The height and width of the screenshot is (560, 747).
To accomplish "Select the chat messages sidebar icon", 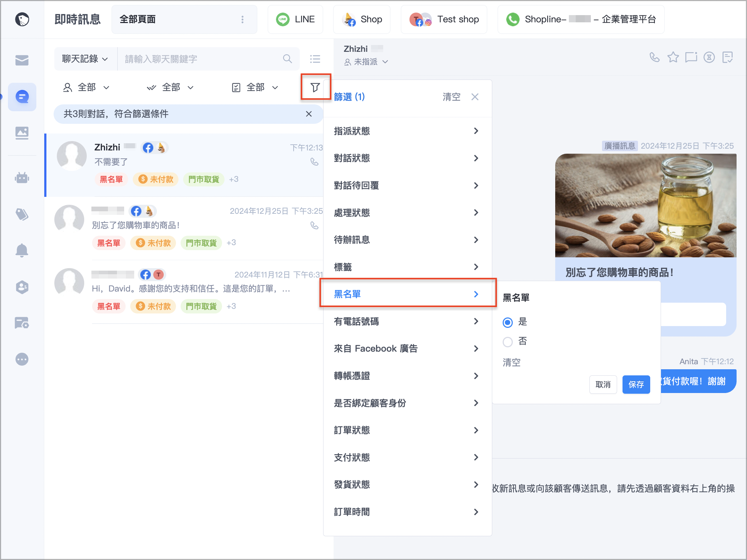I will pos(22,97).
